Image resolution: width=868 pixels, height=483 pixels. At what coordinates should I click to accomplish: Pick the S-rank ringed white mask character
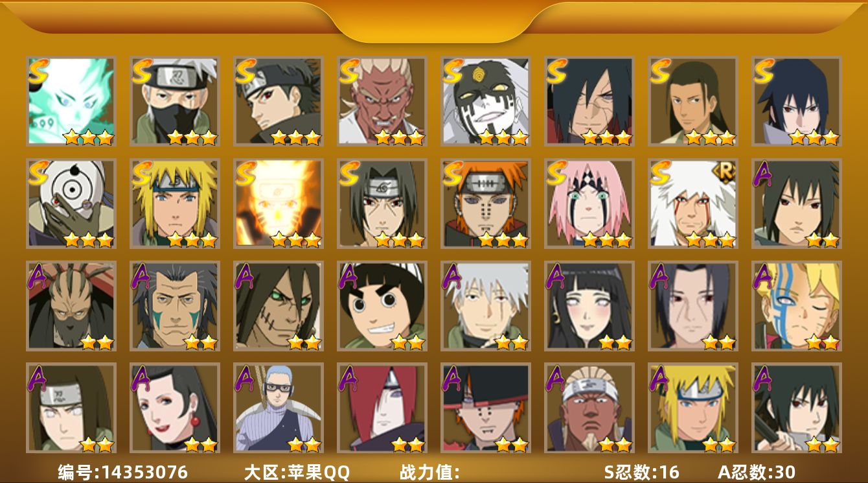click(x=71, y=204)
